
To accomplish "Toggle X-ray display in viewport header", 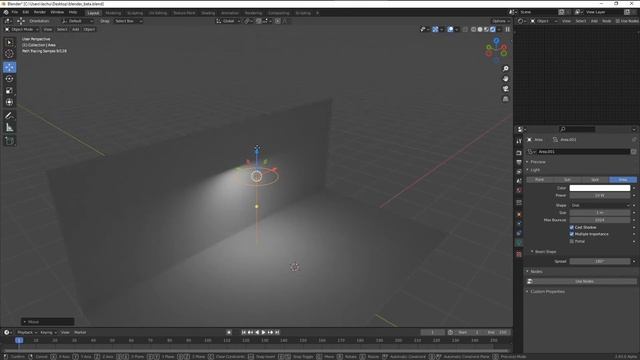I will (465, 29).
